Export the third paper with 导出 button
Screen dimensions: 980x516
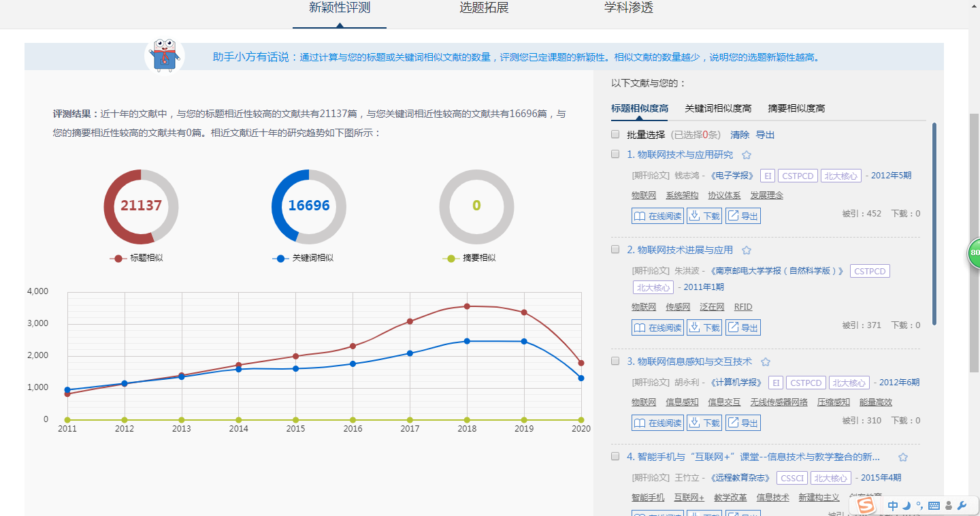742,423
